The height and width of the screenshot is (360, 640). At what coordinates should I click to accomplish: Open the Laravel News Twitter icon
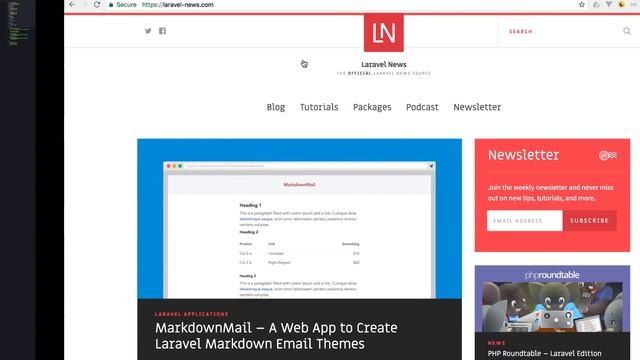click(x=148, y=31)
